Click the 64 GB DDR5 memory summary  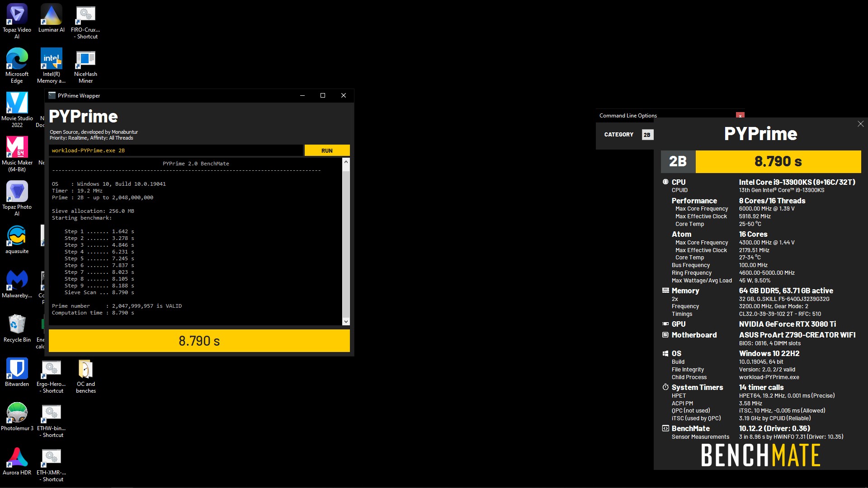point(786,291)
